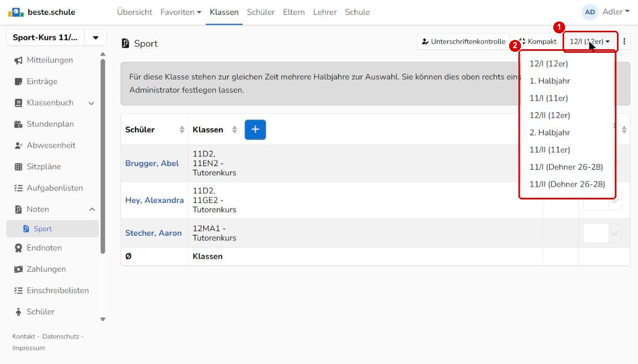Select Sport subitem under Noten
The image size is (638, 364).
pos(52,229)
